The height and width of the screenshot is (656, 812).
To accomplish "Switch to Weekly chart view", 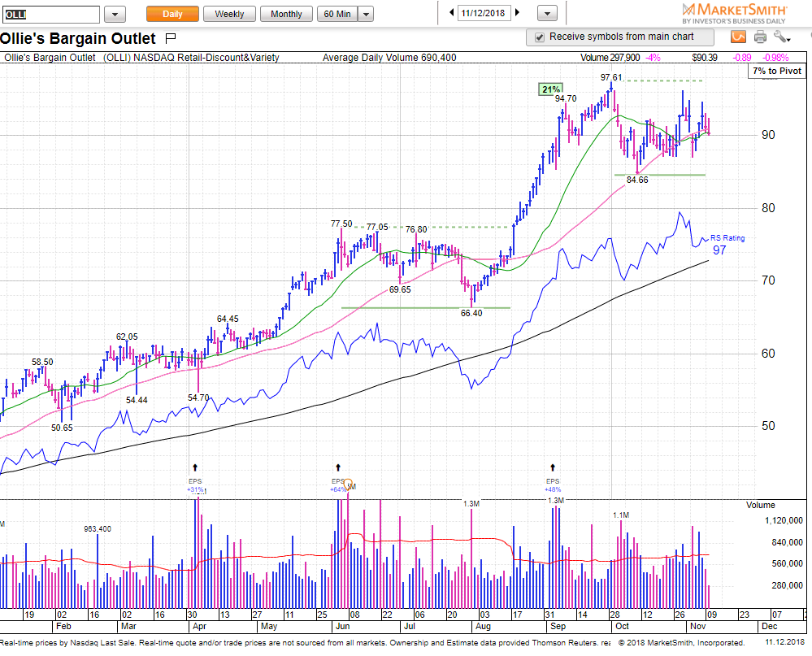I will pos(229,14).
